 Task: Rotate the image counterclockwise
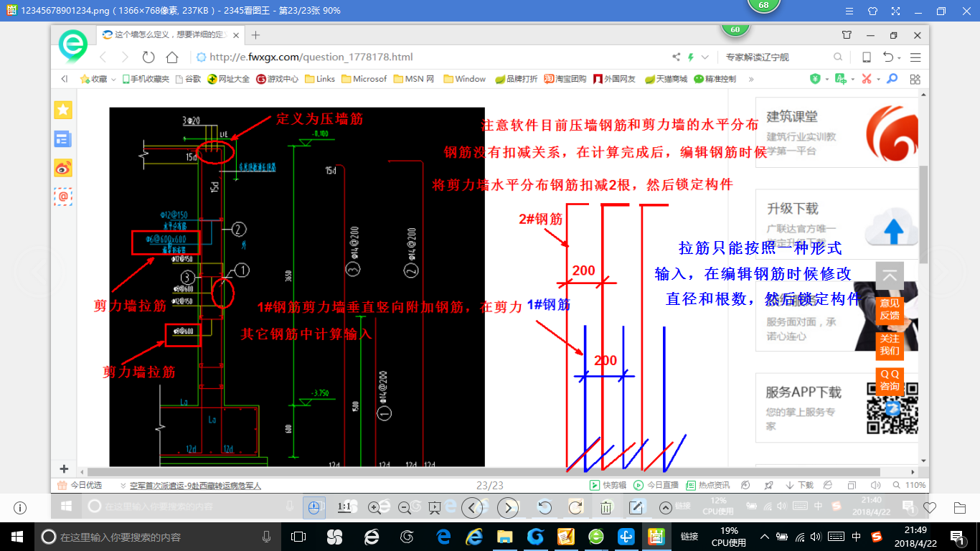[x=545, y=508]
